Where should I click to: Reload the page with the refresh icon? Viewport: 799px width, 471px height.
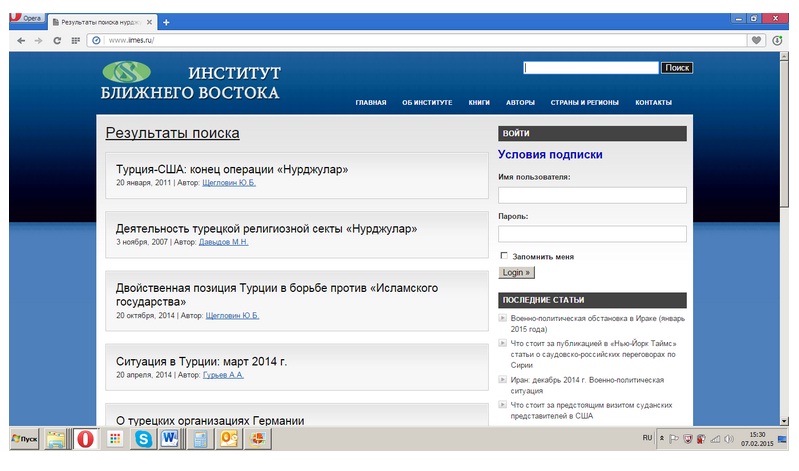tap(57, 40)
